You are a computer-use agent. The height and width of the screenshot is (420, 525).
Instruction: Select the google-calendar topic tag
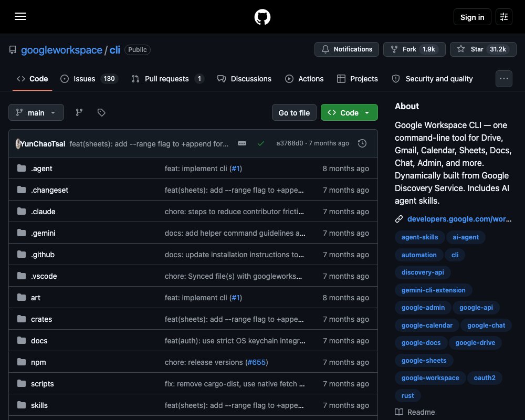[x=427, y=325]
